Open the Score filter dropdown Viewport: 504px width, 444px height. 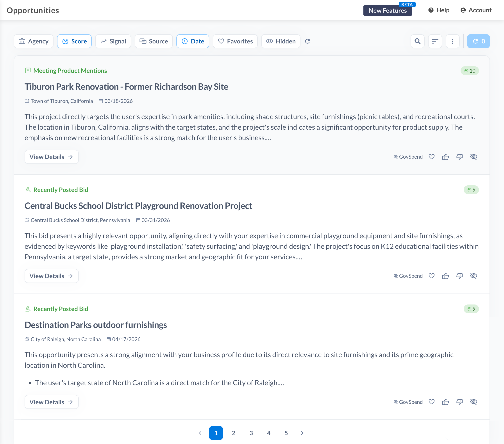click(x=74, y=41)
